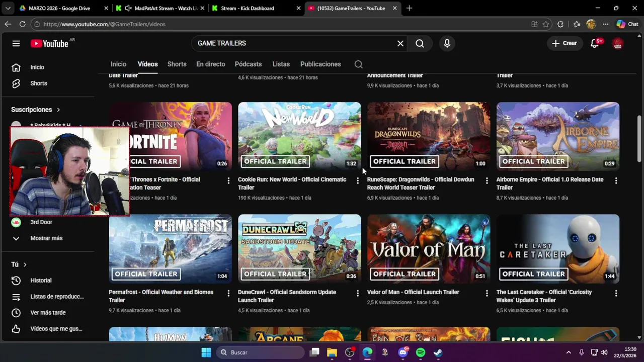Open browser extensions puzzle icon
The width and height of the screenshot is (644, 362).
coord(560,24)
